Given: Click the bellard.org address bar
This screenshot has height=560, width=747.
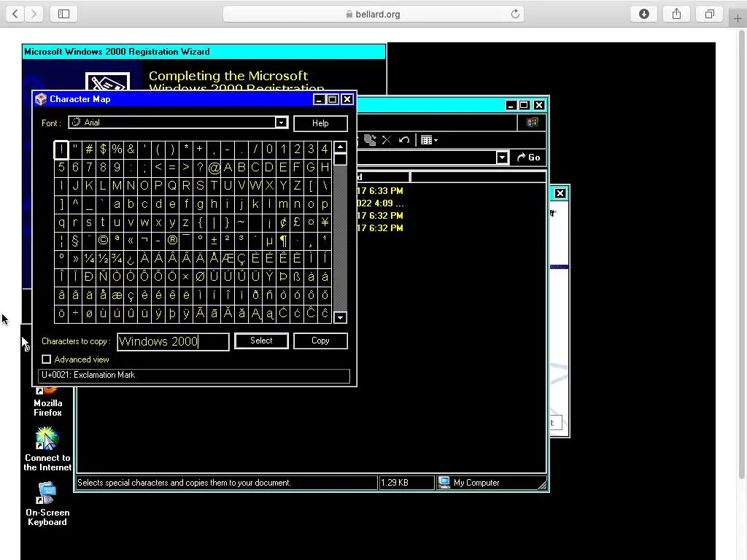Looking at the screenshot, I should [373, 14].
